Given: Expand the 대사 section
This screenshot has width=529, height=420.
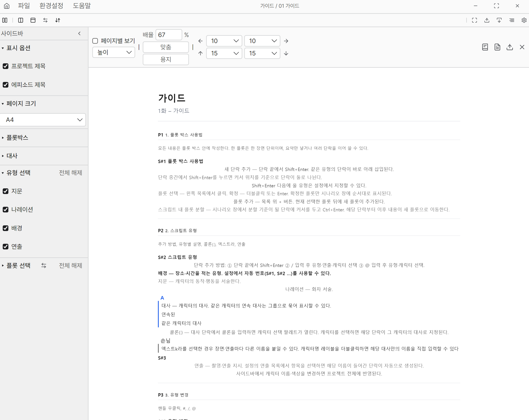Looking at the screenshot, I should point(9,156).
